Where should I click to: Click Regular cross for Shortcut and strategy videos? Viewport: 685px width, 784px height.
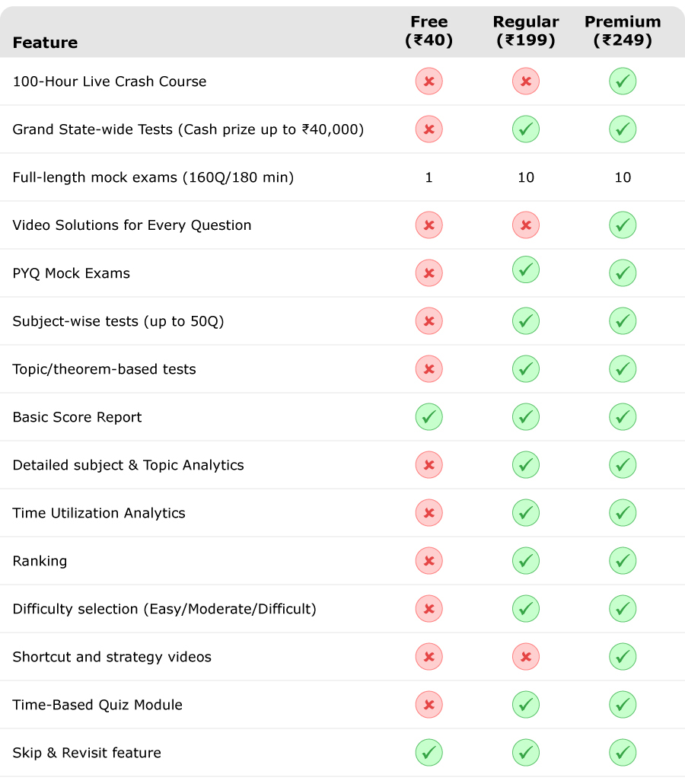(526, 657)
